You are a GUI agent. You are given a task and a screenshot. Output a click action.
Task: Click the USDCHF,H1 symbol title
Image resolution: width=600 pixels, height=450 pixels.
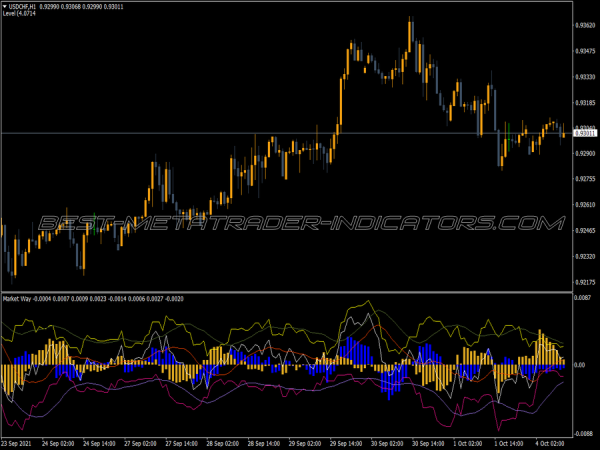22,7
